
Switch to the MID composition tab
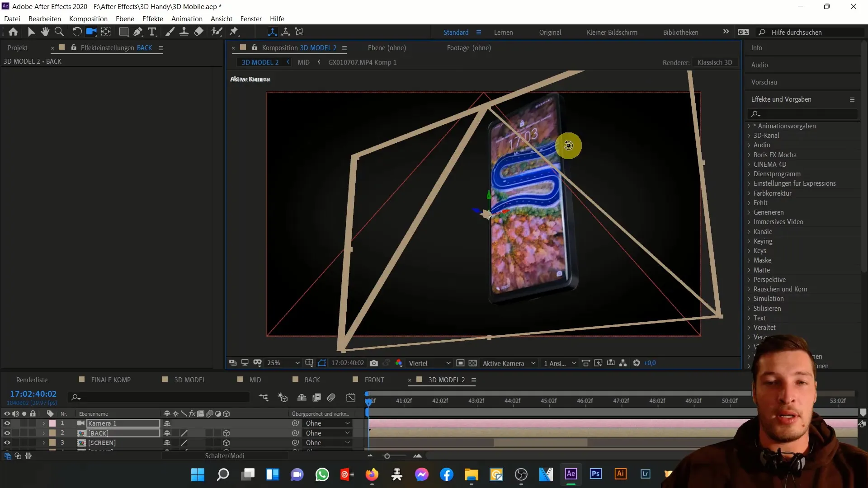tap(255, 380)
